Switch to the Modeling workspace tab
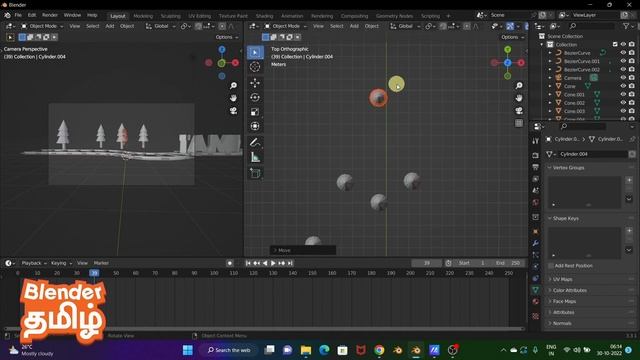Screen dimensions: 640x360 tap(143, 16)
